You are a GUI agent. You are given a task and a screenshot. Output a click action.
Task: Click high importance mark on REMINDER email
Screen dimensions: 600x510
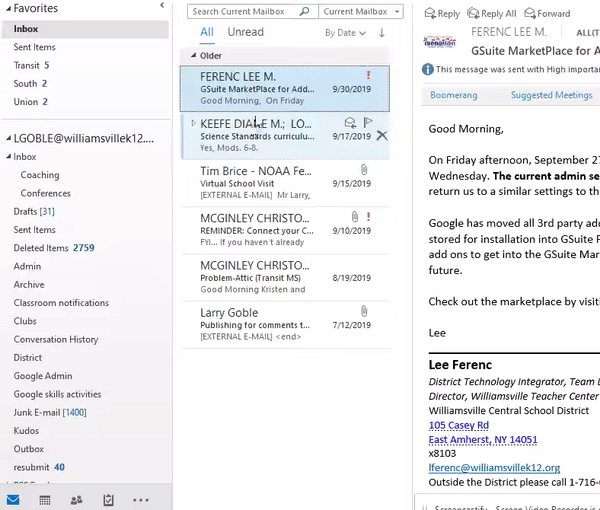click(x=368, y=217)
